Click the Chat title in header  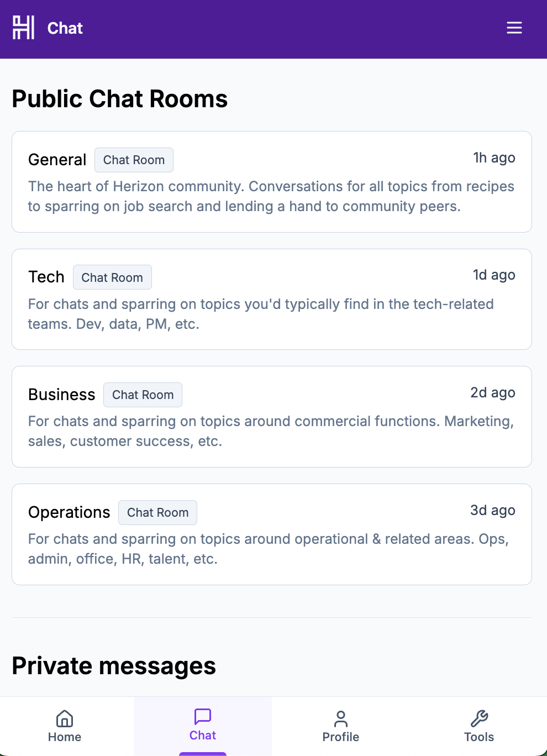point(65,28)
